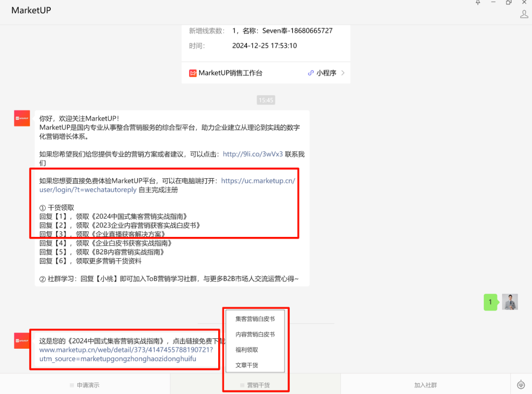
Task: Click the line 回复【2】，领取《2023企业内容营销获客实战白皮书》
Action: tap(120, 226)
